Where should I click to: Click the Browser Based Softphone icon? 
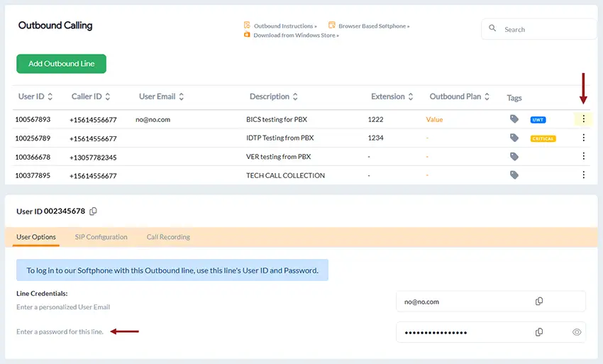(331, 26)
